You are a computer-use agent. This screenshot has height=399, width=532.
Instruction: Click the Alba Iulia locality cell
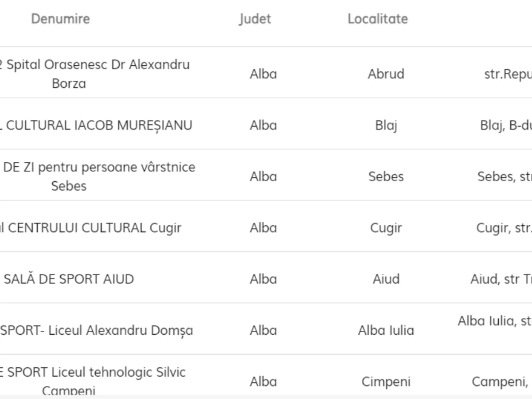386,330
